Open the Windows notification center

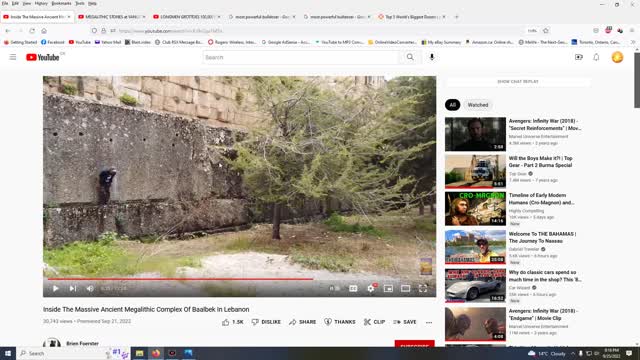(629, 353)
